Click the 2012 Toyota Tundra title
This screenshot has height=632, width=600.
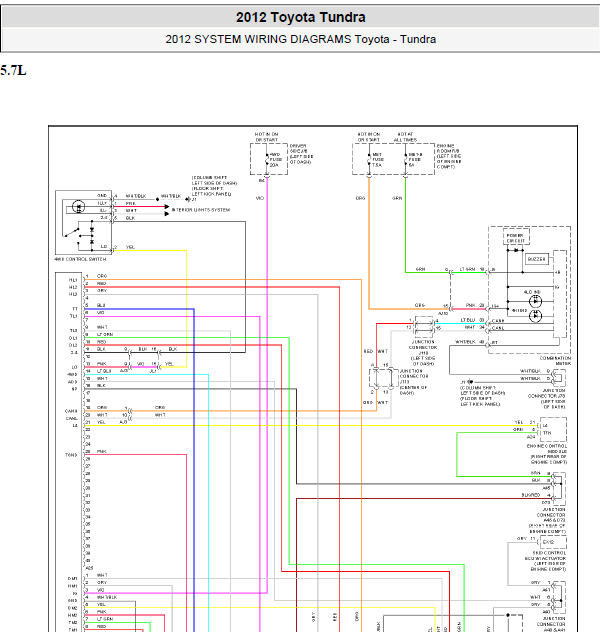tap(301, 17)
